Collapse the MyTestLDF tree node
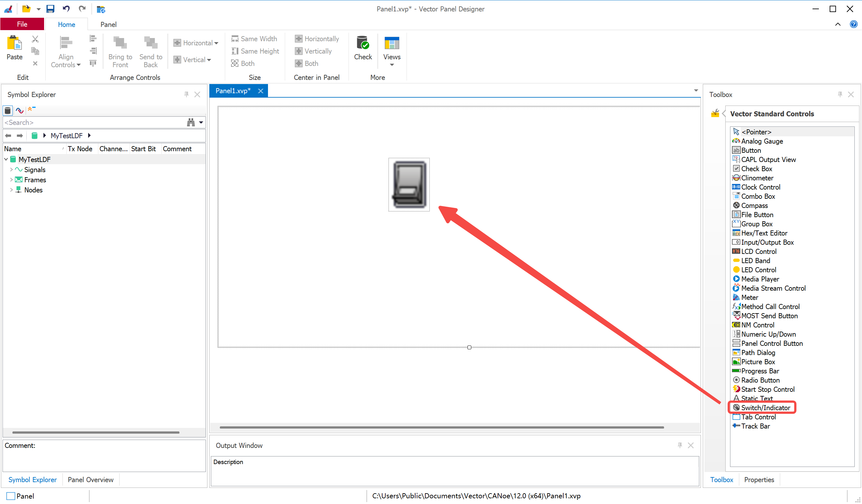The height and width of the screenshot is (504, 862). (6, 159)
